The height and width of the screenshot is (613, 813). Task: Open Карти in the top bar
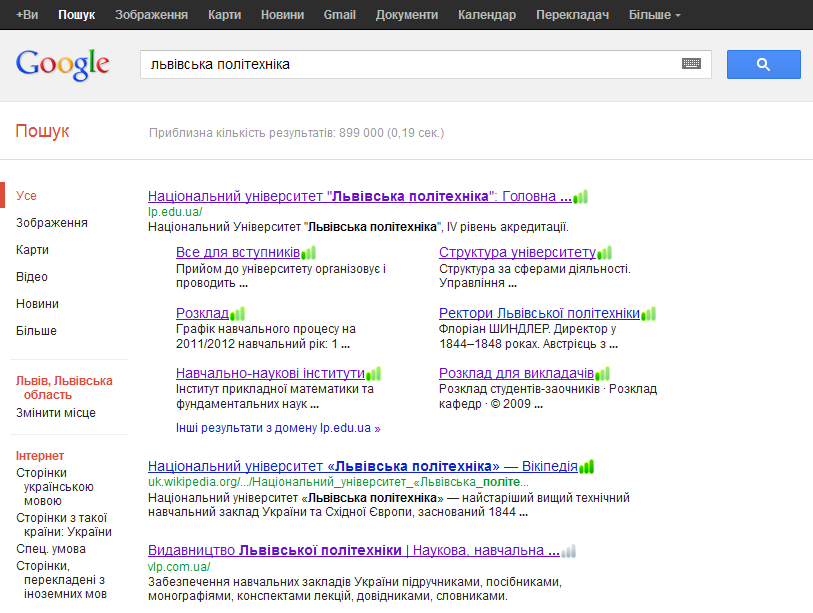pos(225,15)
